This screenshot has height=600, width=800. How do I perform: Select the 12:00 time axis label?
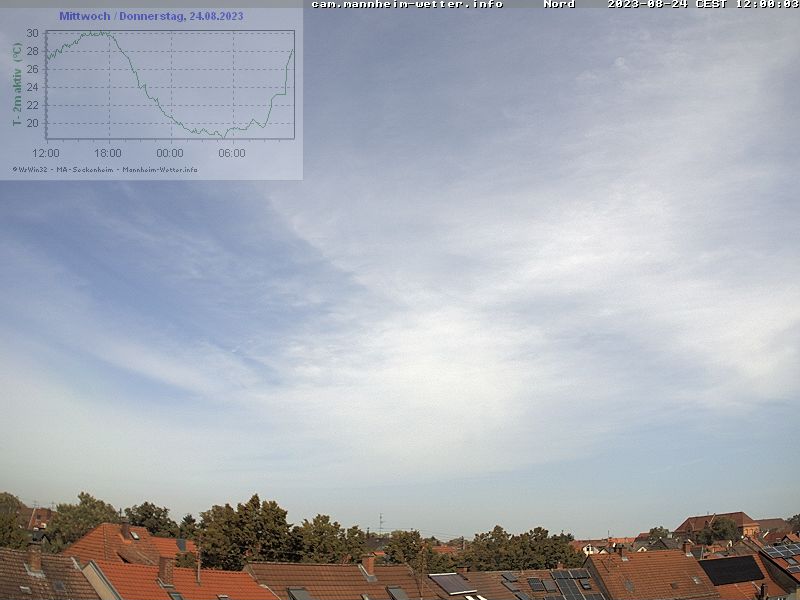[46, 153]
